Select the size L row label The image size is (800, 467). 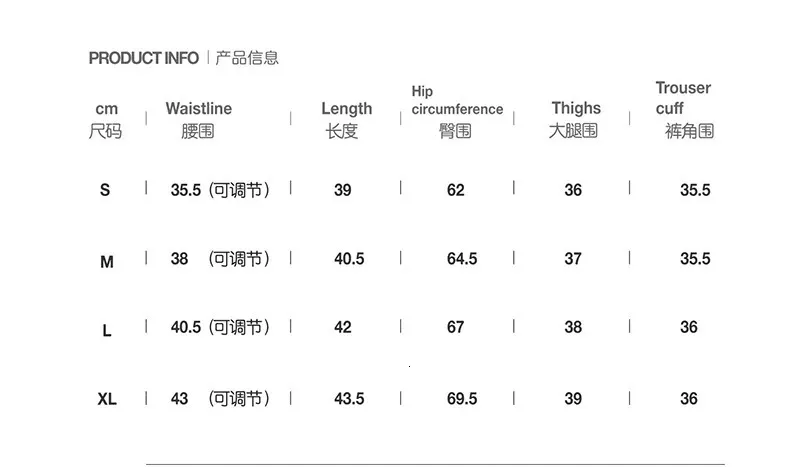pyautogui.click(x=107, y=330)
